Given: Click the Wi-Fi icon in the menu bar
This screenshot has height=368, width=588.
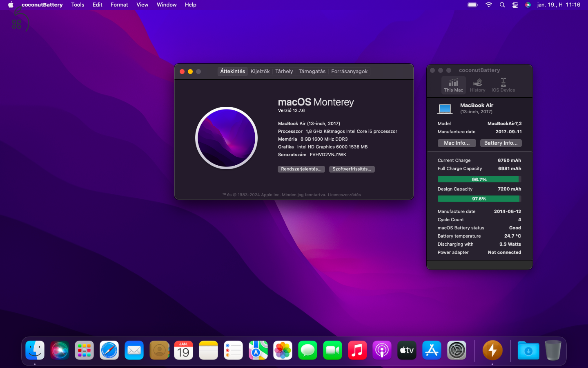Looking at the screenshot, I should 488,5.
